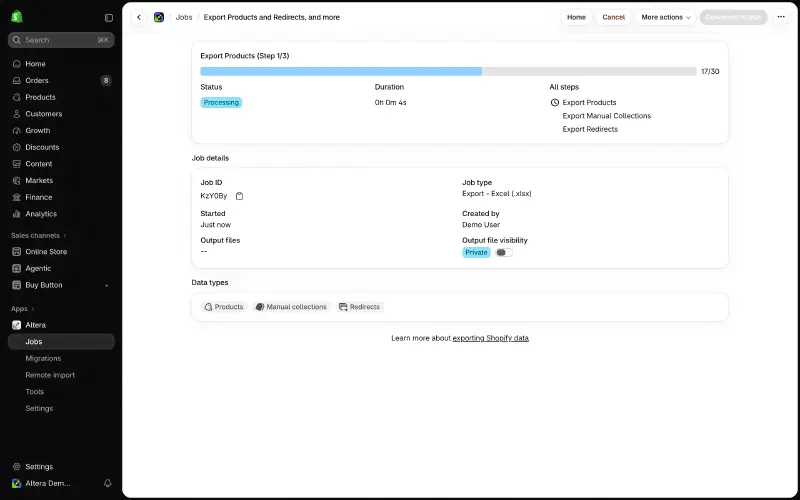Screen dimensions: 800x500
Task: Click the Altera app icon in sidebar
Action: coord(17,325)
